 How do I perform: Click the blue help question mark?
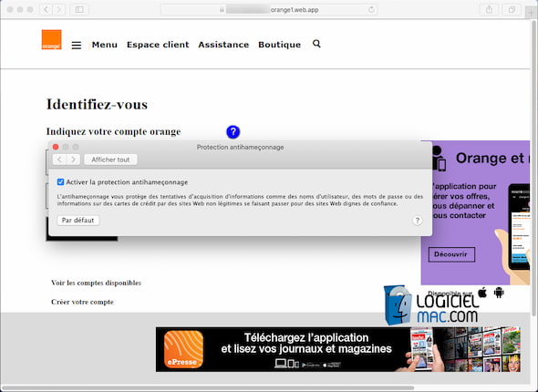click(233, 131)
